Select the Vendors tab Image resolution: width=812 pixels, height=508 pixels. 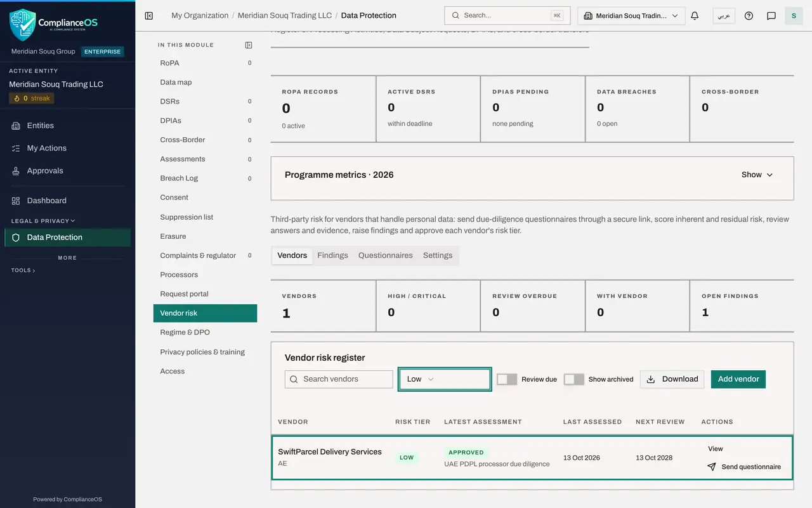click(x=292, y=255)
